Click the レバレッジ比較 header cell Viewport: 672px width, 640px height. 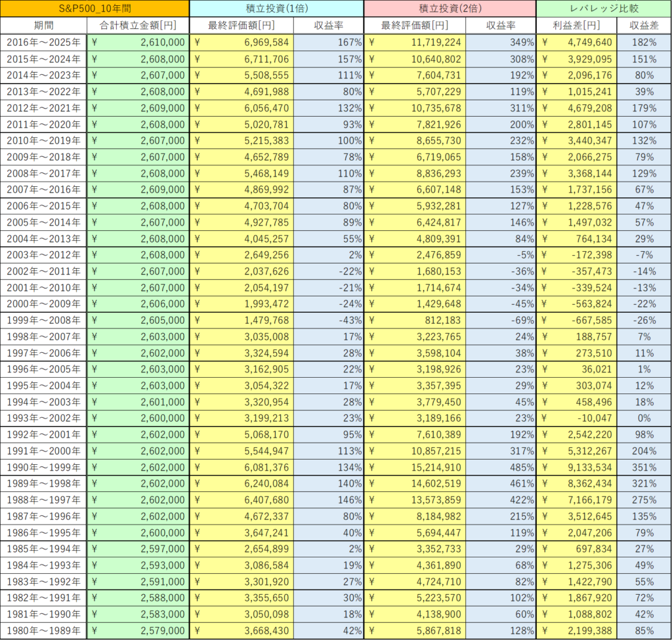[604, 9]
